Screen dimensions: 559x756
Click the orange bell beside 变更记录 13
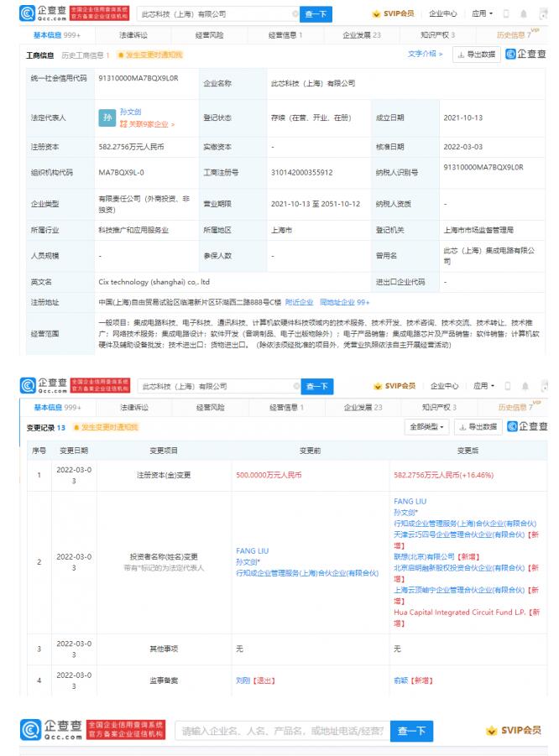point(76,427)
